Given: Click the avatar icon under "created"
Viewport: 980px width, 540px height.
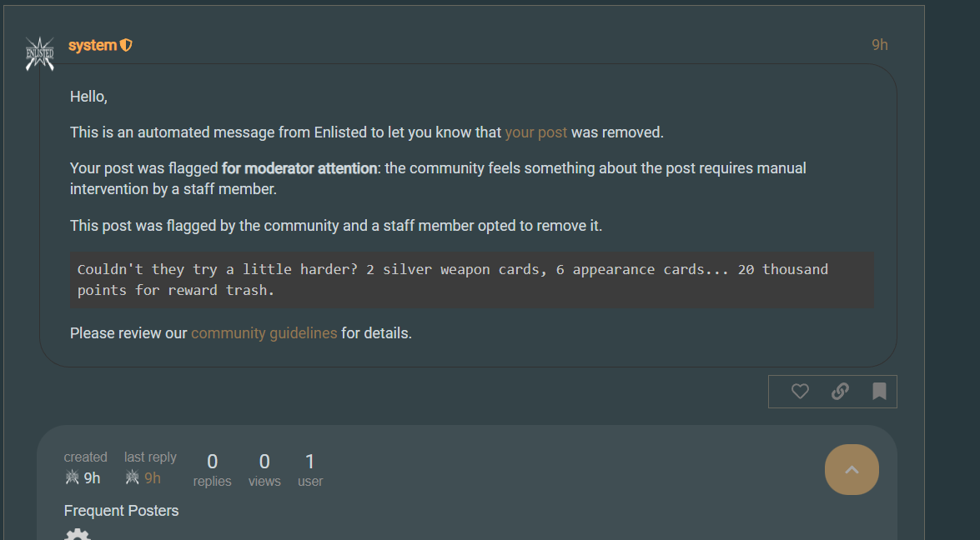Looking at the screenshot, I should tap(73, 477).
